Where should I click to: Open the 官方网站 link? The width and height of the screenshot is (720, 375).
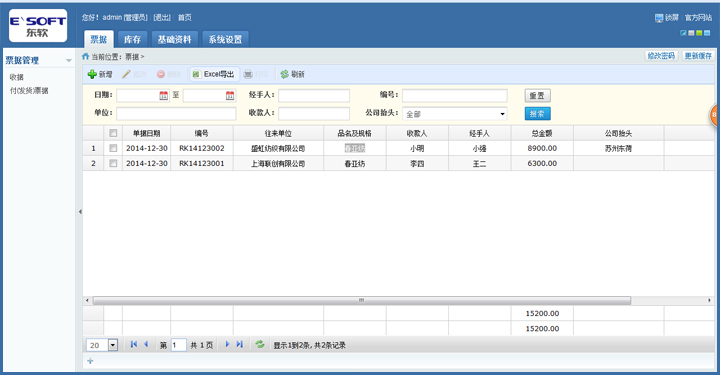698,17
